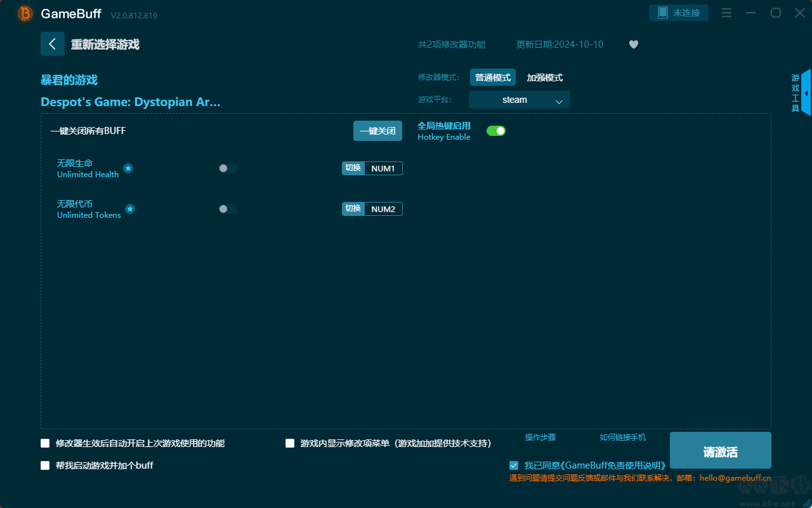
Task: Disable the global Hotkey Enable switch
Action: point(496,131)
